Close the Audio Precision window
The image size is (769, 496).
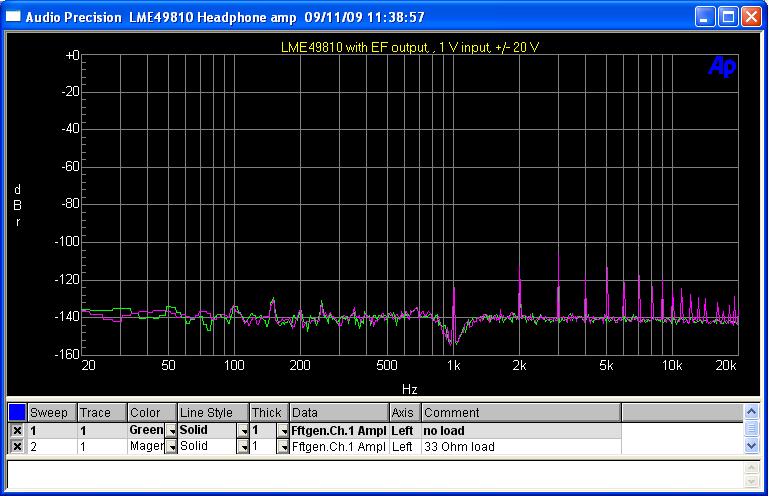point(751,17)
